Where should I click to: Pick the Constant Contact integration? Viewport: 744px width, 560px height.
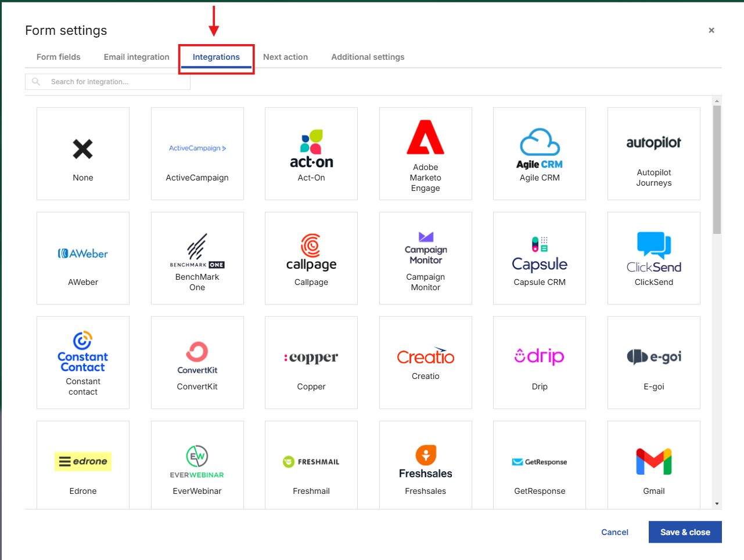[x=83, y=363]
